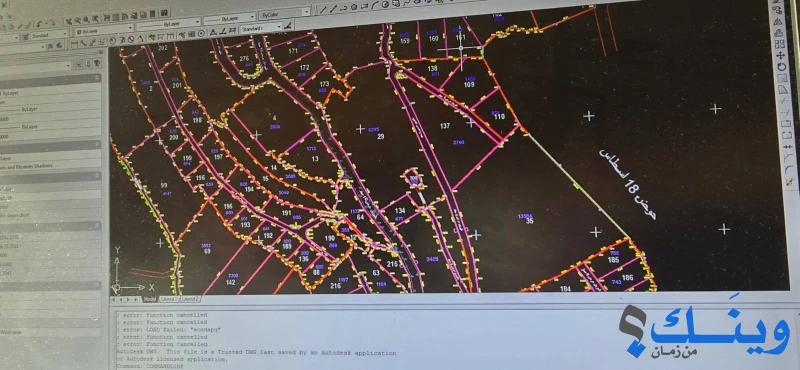The height and width of the screenshot is (370, 800).
Task: Click the Linear Dimension tool icon
Action: (x=74, y=44)
